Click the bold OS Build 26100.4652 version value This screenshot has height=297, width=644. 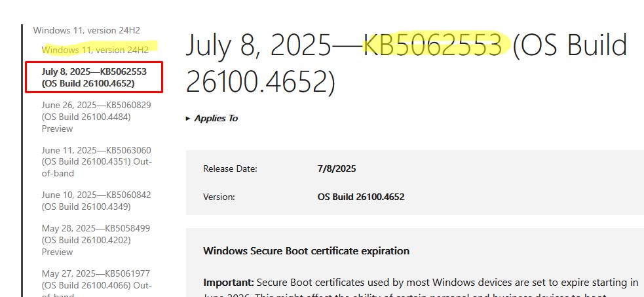361,197
